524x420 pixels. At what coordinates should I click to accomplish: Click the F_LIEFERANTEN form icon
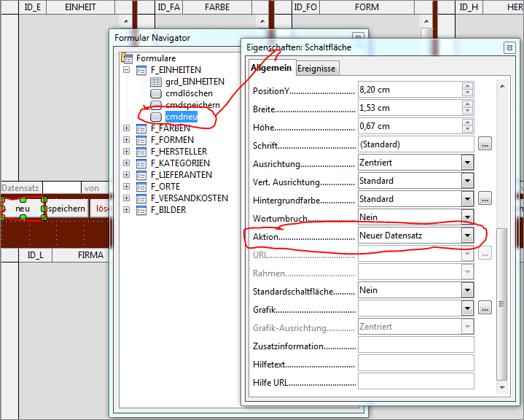(x=141, y=175)
